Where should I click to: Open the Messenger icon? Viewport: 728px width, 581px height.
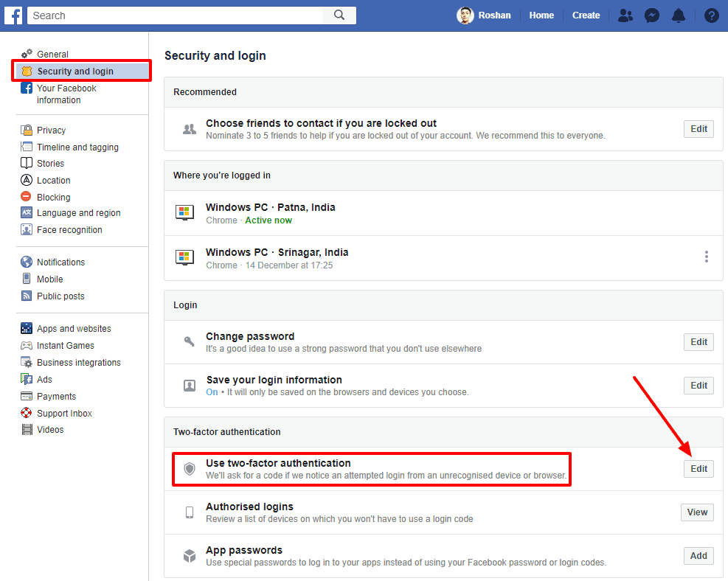point(652,15)
